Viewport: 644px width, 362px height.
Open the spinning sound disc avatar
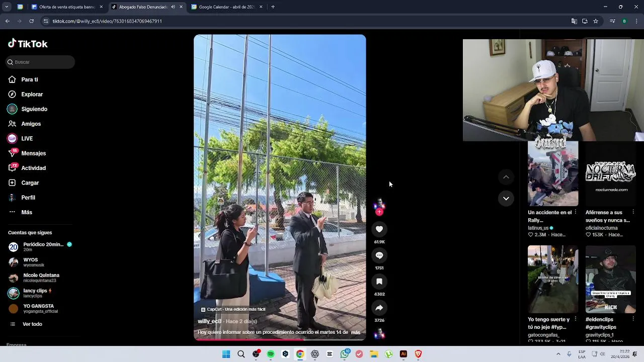click(x=379, y=333)
